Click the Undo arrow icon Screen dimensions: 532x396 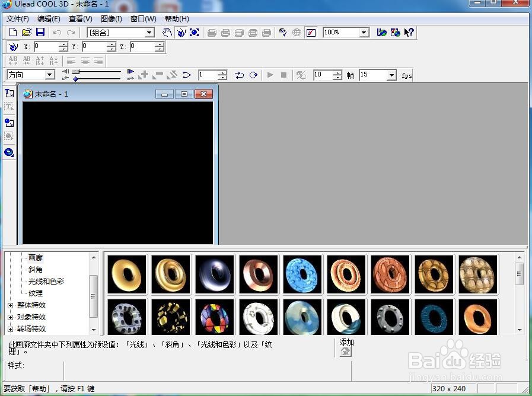(57, 33)
